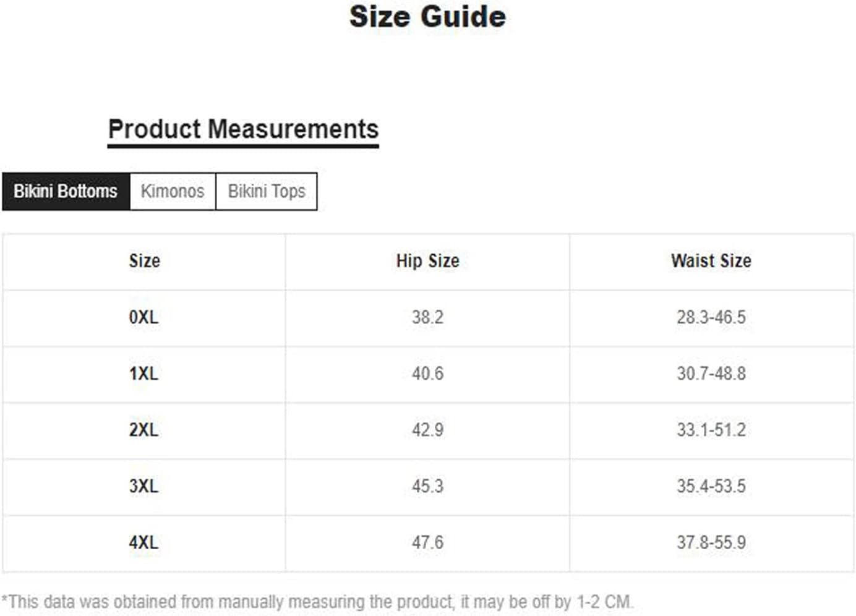
Task: Click the manual measuring disclaimer note
Action: click(x=318, y=602)
